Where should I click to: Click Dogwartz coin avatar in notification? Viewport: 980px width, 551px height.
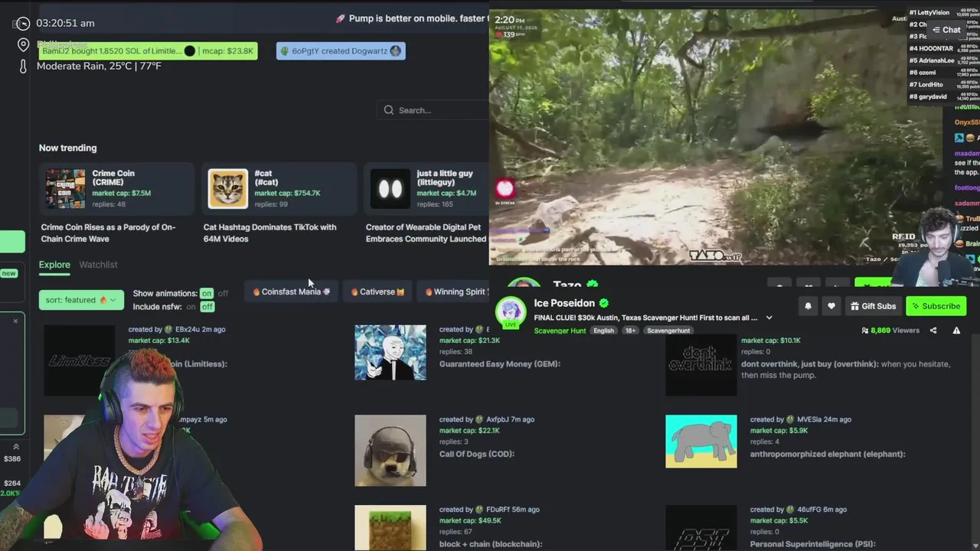point(395,51)
